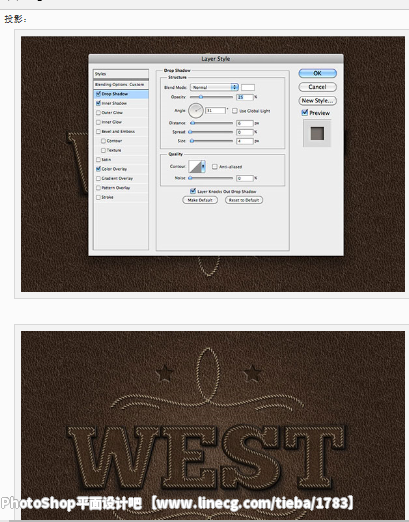409x522 pixels.
Task: Enable the Contour sub-option checkbox
Action: point(103,141)
